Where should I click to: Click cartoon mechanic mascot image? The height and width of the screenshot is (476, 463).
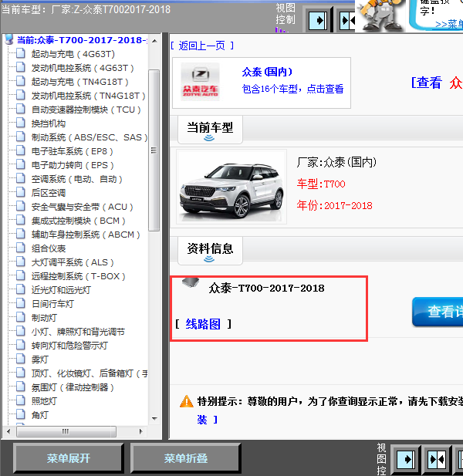tap(380, 15)
